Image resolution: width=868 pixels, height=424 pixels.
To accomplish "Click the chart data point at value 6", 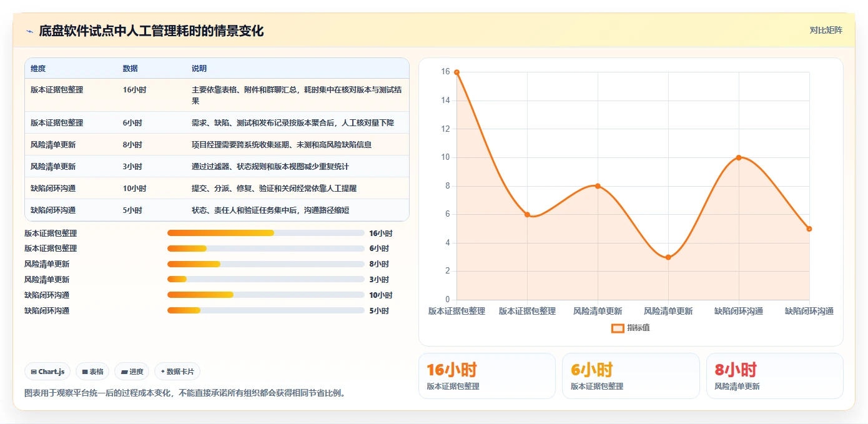I will coord(527,214).
